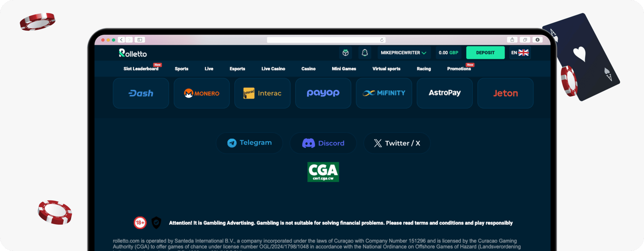Click the Rolletto logo

click(x=133, y=53)
